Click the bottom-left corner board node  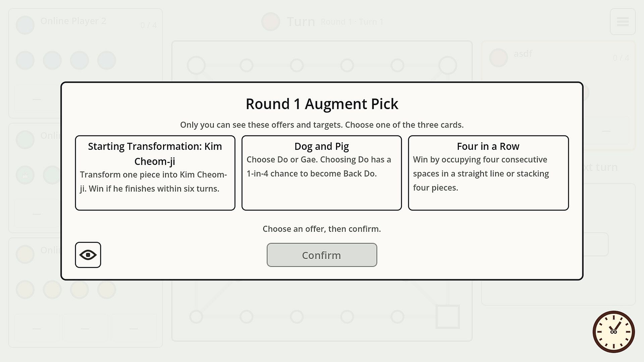(x=196, y=317)
